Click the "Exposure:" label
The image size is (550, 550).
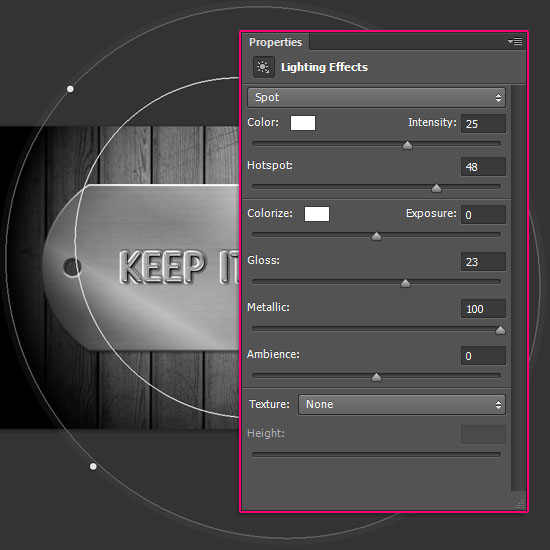pyautogui.click(x=431, y=213)
